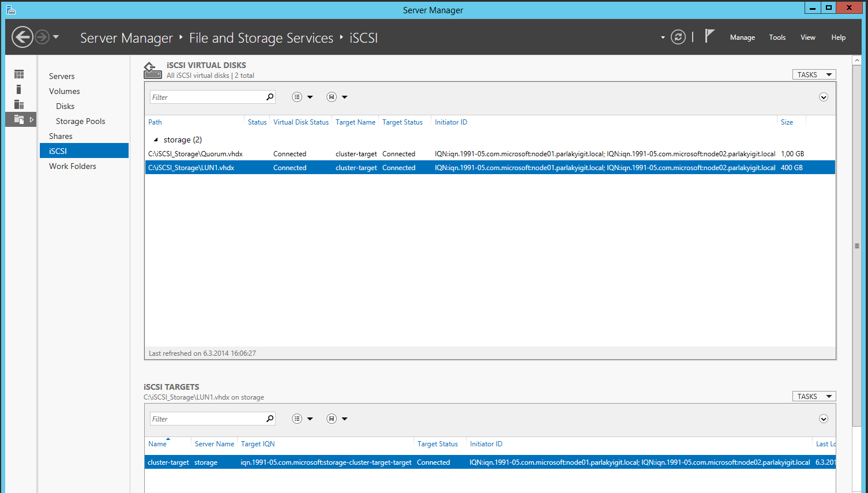Select Shares in the sidebar
This screenshot has height=493, width=868.
(x=61, y=136)
